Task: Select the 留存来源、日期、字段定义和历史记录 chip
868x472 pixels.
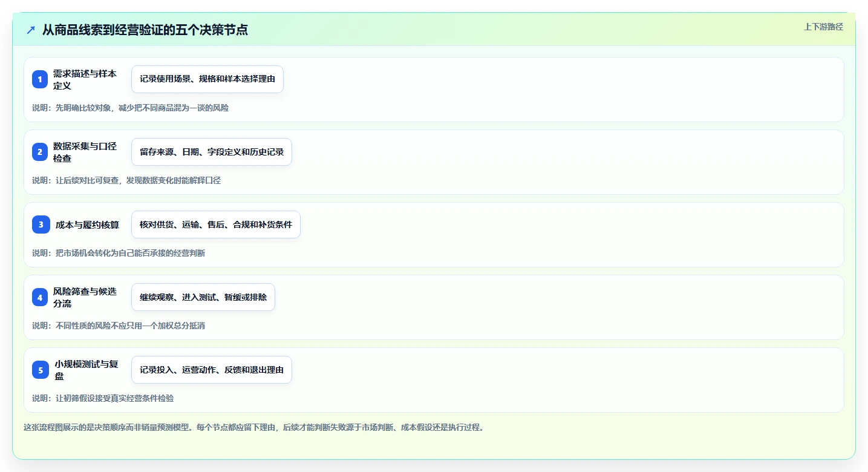Action: point(212,152)
